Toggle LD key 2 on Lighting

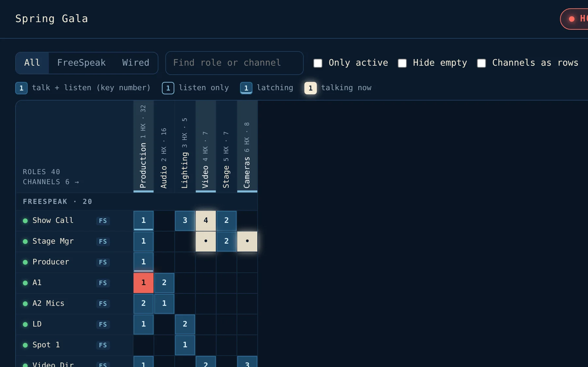185,324
